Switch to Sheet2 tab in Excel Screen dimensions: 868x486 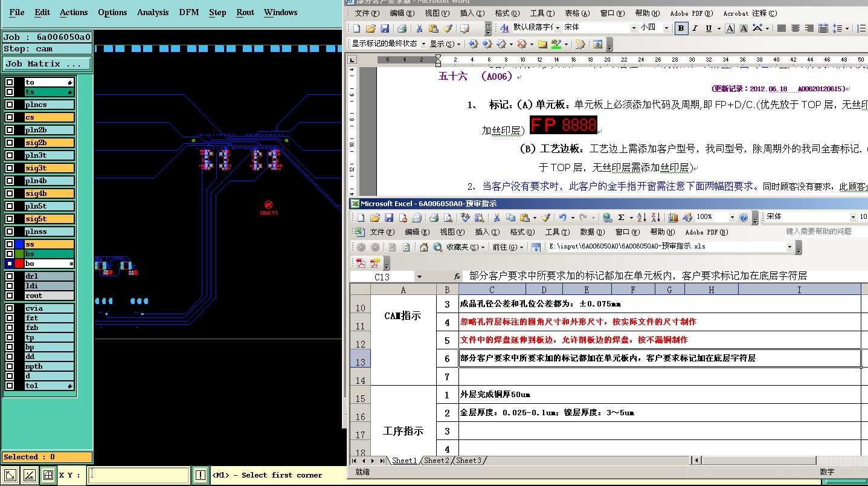tap(437, 461)
